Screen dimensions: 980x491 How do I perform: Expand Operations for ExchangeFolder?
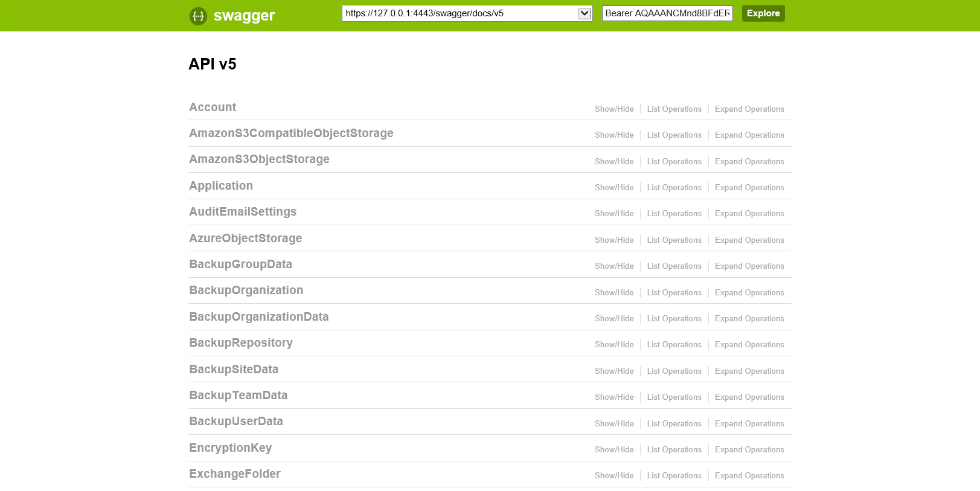(749, 476)
